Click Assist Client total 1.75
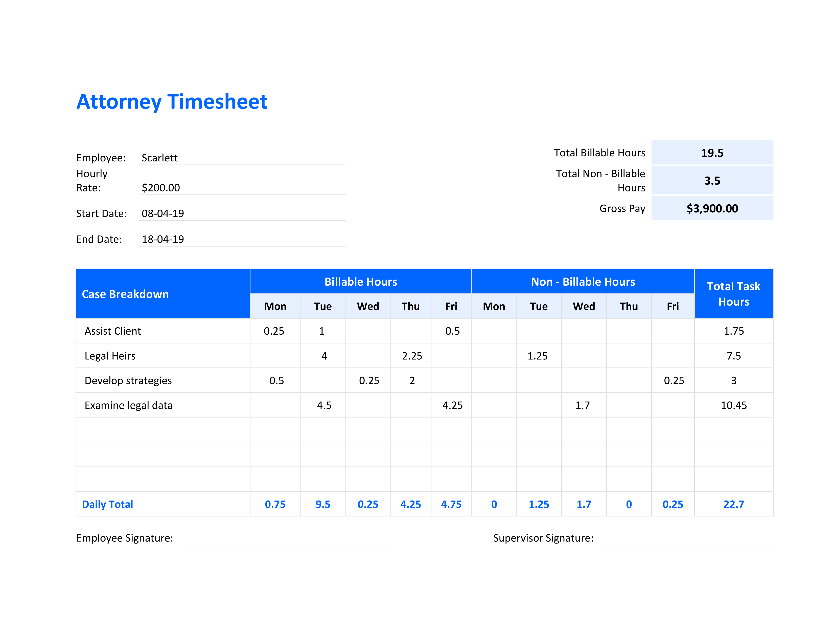Screen dimensions: 834x644 pyautogui.click(x=734, y=331)
